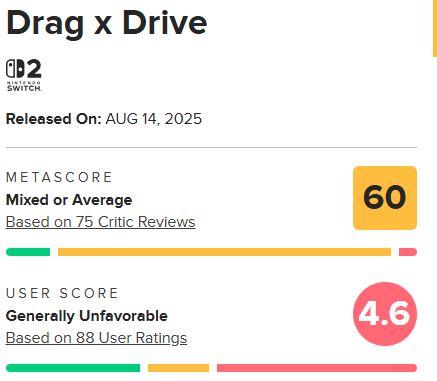Open the Based on 75 Critic Reviews link
437x381 pixels.
coord(100,222)
